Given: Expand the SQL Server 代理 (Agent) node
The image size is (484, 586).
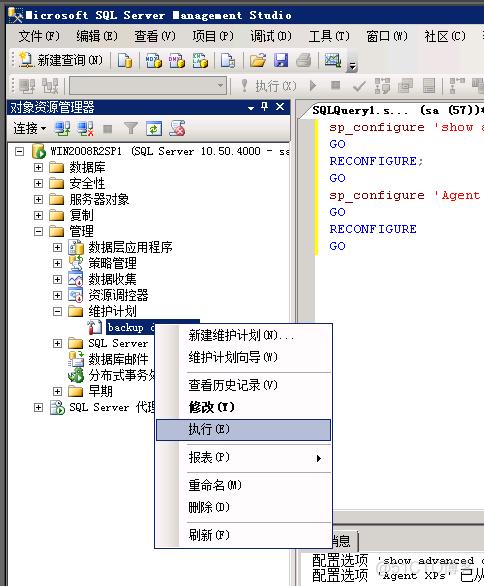Looking at the screenshot, I should pos(38,407).
